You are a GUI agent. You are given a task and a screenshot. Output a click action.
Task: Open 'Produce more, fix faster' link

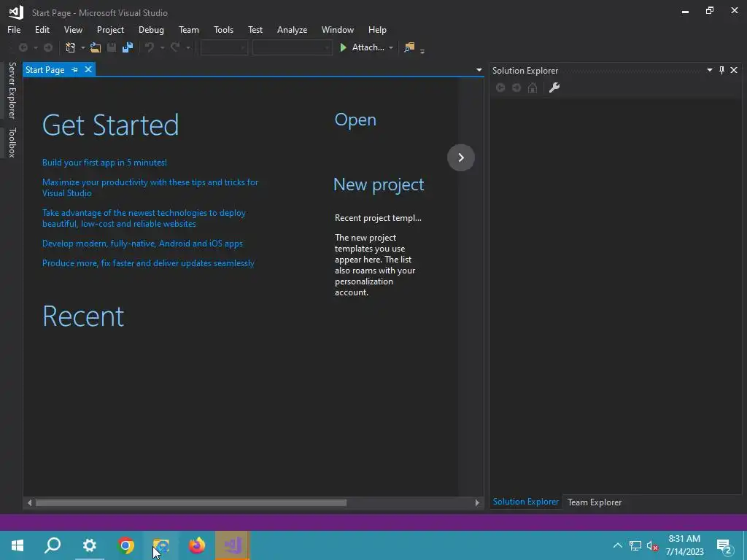click(x=148, y=262)
